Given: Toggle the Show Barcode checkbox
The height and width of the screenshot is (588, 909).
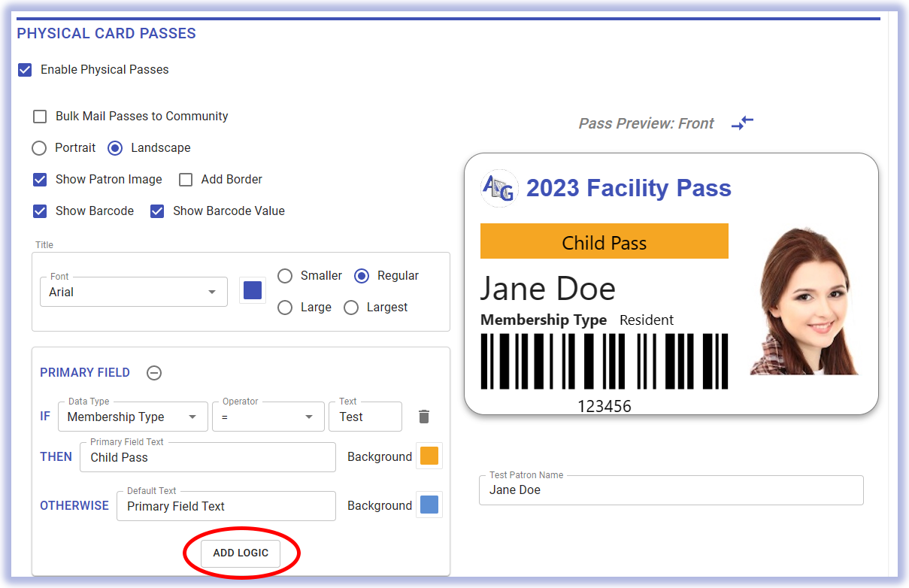Looking at the screenshot, I should click(x=40, y=211).
